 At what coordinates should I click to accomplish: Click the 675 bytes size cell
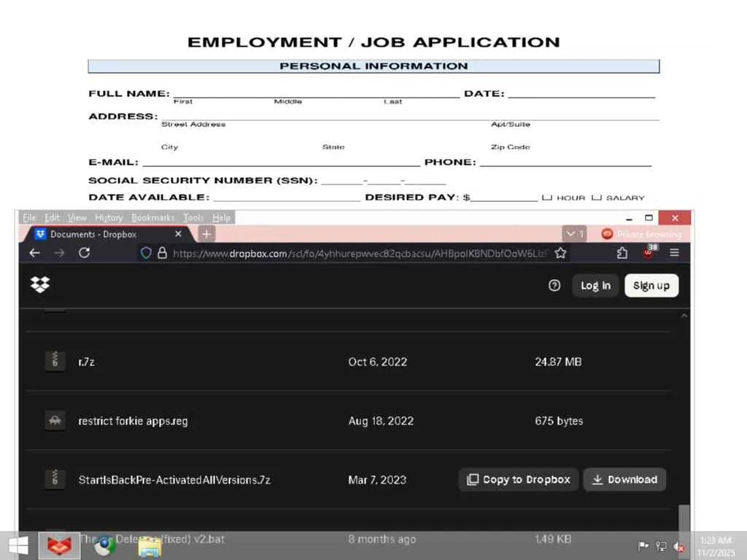tap(559, 421)
